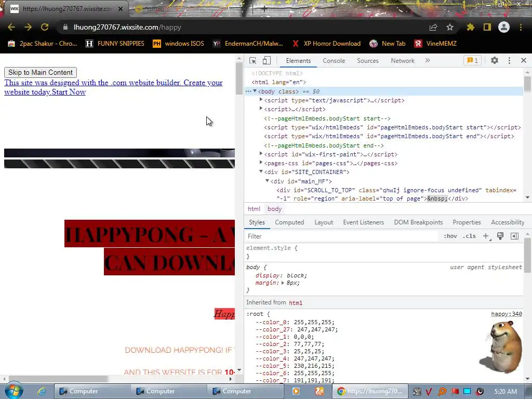Open the Windows Start orb
532x399 pixels.
[x=14, y=391]
